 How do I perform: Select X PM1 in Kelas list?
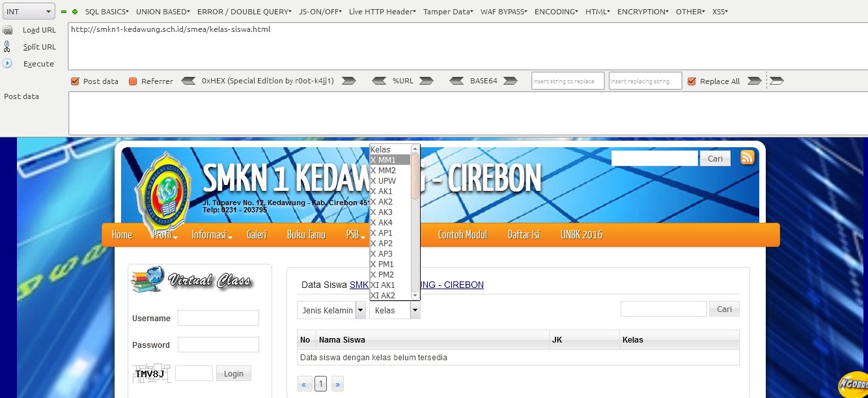coord(390,264)
